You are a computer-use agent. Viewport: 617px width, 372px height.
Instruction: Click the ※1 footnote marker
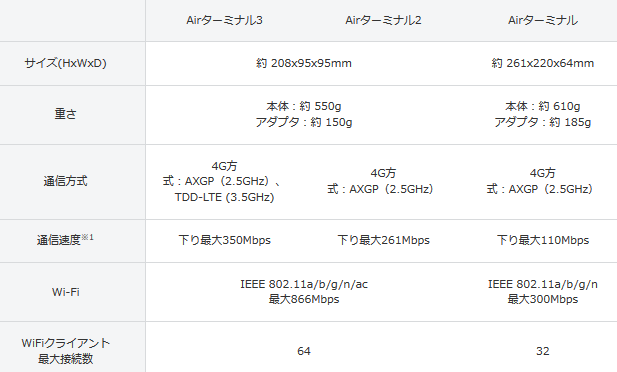[x=87, y=237]
